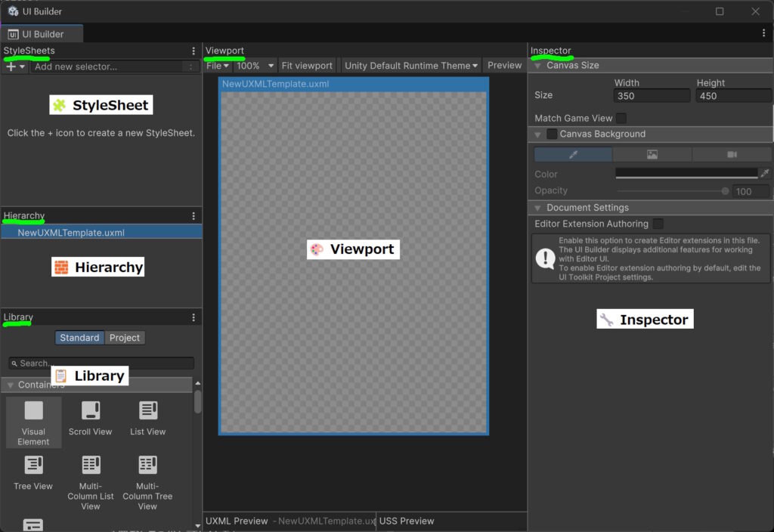The width and height of the screenshot is (774, 532).
Task: Select the camera background mode icon
Action: tap(732, 154)
